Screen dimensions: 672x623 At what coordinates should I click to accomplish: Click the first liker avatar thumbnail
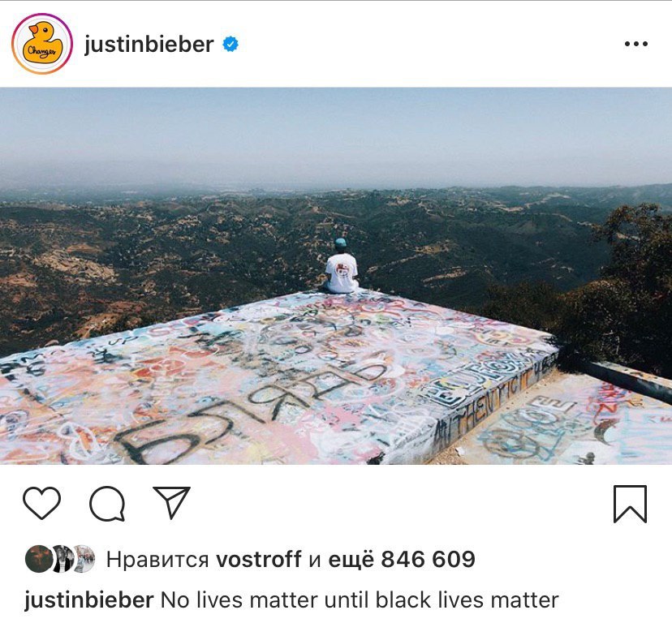[39, 559]
